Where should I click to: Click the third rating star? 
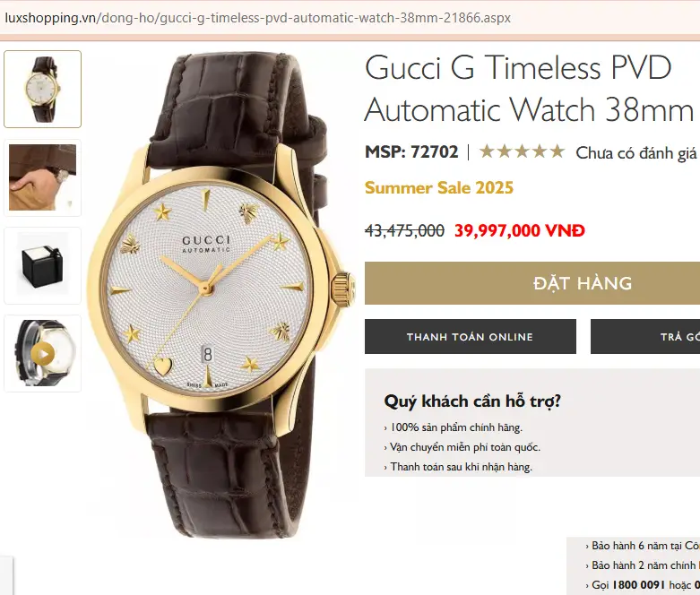click(x=522, y=151)
